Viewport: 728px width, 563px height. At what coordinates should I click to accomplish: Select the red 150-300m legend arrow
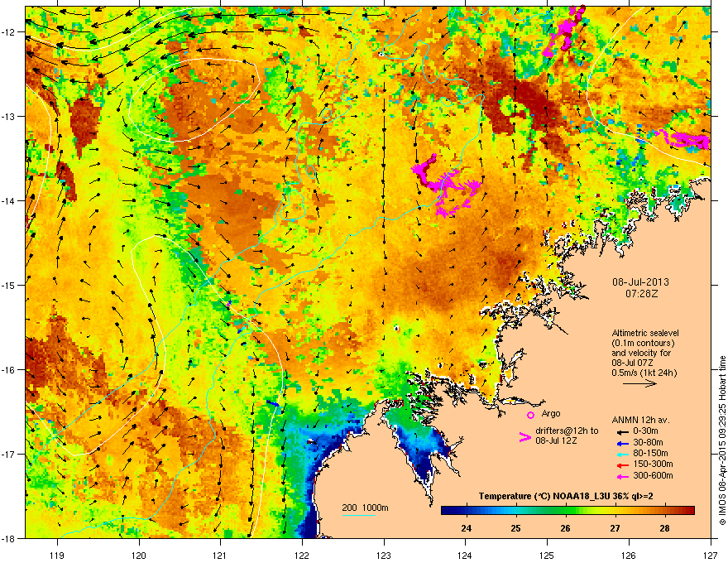(621, 465)
